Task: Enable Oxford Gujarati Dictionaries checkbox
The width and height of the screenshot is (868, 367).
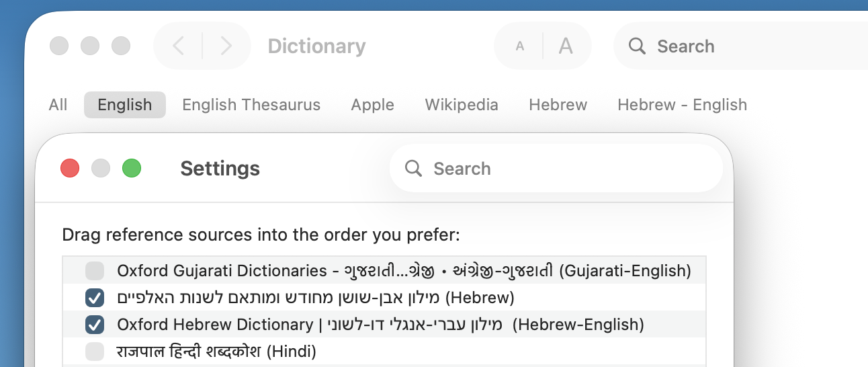Action: [95, 271]
